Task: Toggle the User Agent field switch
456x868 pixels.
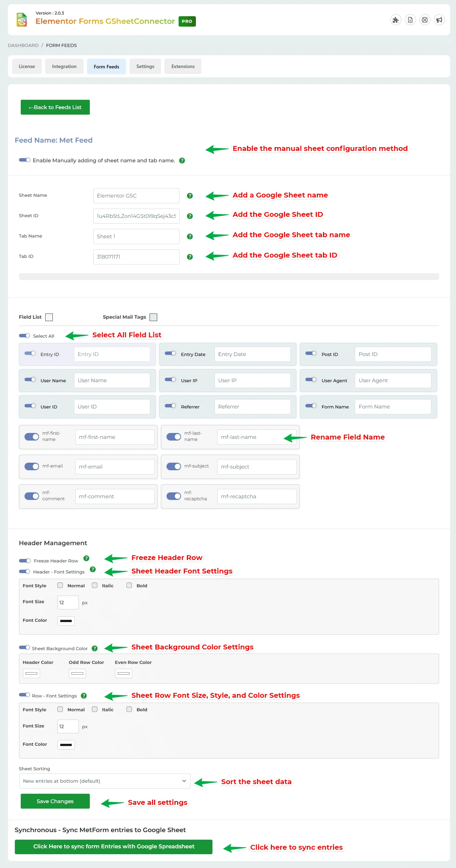Action: (311, 379)
